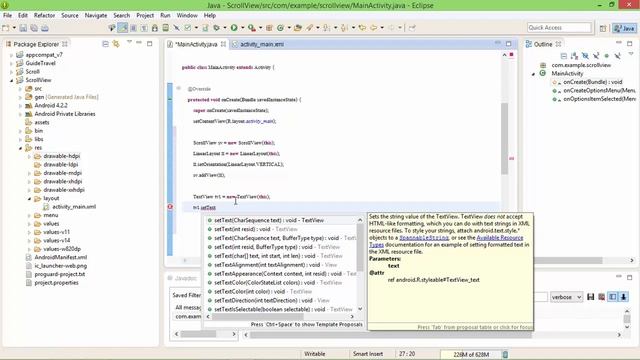Open the Refactor menu

tap(44, 15)
